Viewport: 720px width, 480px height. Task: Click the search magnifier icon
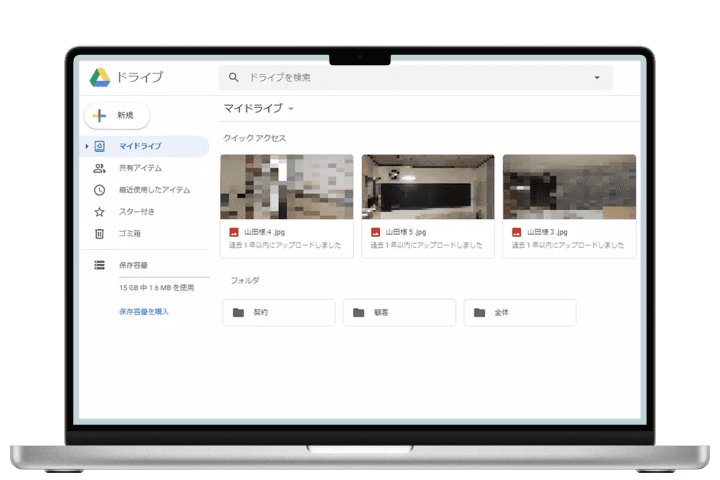tap(234, 77)
